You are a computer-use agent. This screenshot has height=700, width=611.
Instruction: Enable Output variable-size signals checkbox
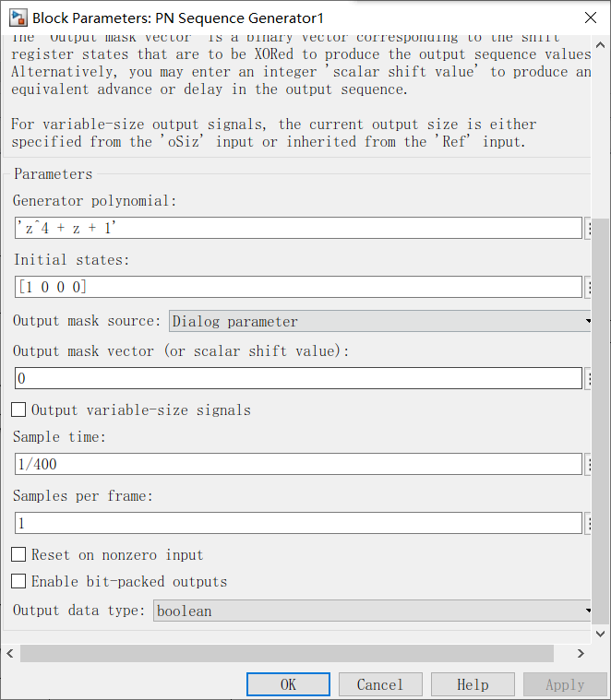pos(18,409)
